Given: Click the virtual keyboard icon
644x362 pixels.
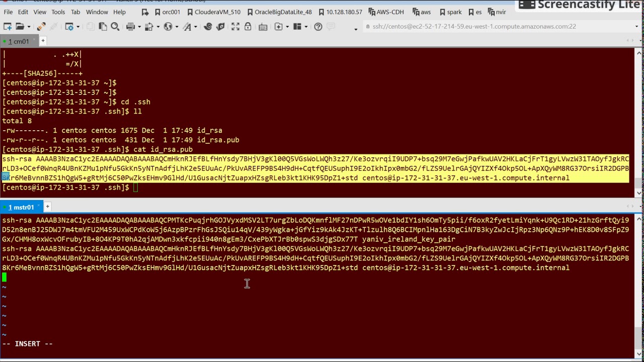Looking at the screenshot, I should click(x=263, y=27).
